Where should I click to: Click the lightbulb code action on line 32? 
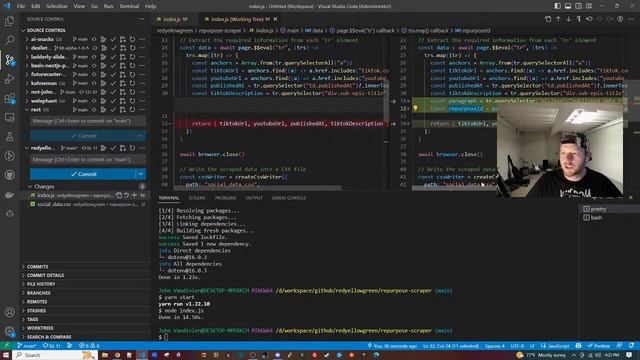pos(415,109)
